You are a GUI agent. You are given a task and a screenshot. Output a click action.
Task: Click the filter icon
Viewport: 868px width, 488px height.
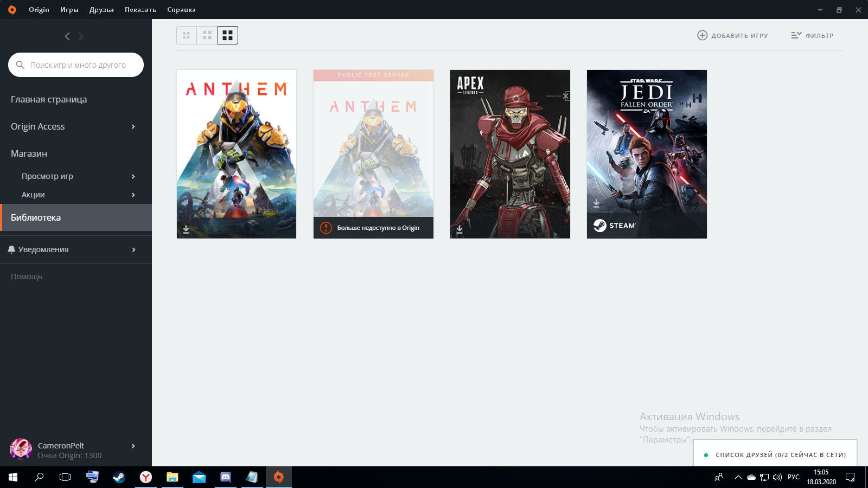pos(796,35)
